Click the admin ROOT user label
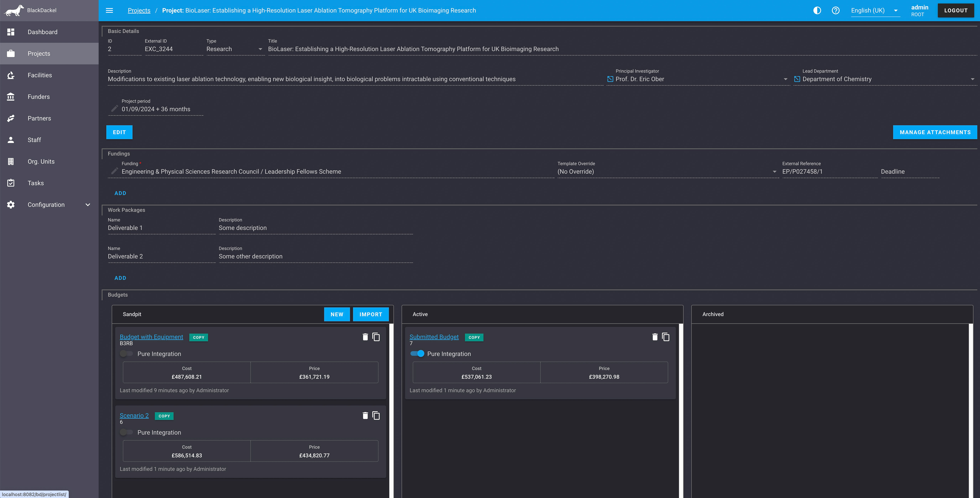 click(919, 11)
